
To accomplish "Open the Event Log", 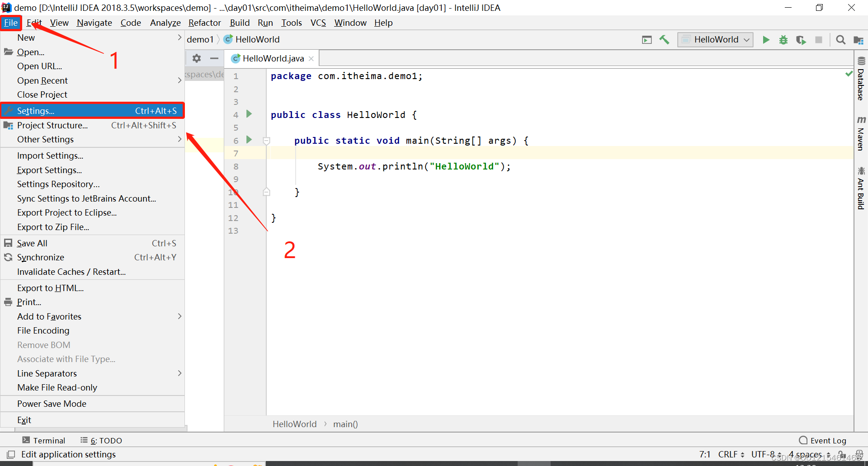I will pyautogui.click(x=822, y=440).
